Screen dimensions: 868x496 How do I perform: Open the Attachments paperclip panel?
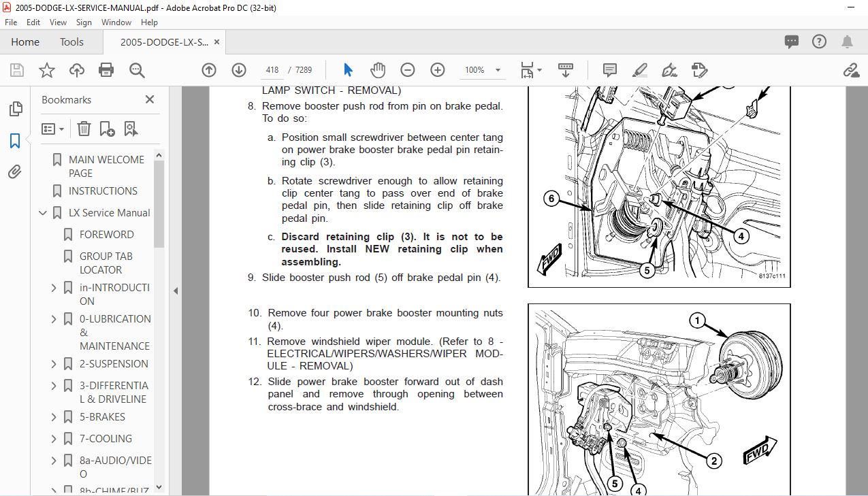(x=15, y=172)
